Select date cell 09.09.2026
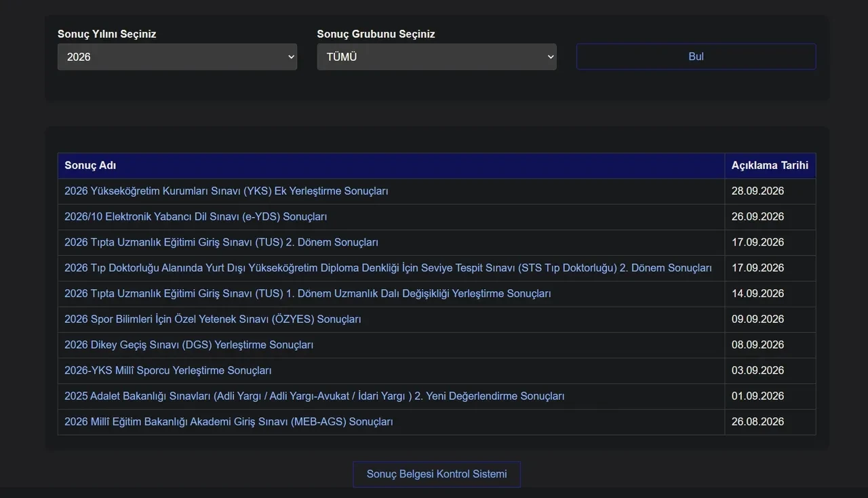The height and width of the screenshot is (498, 868). click(x=770, y=320)
